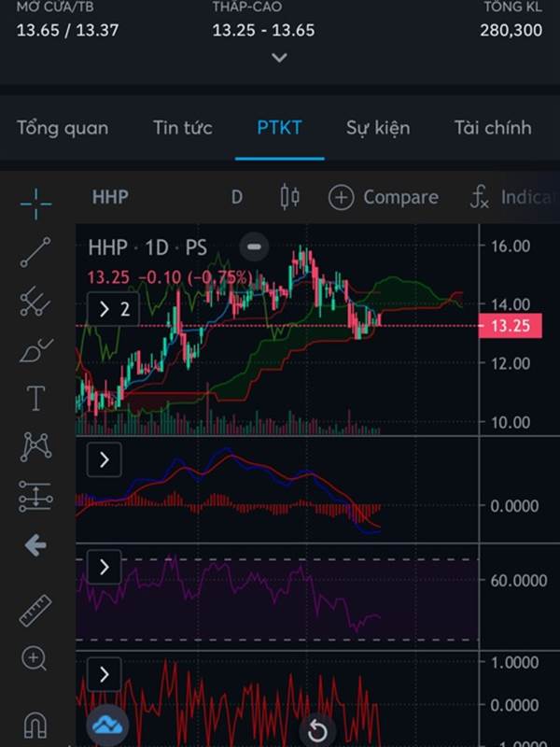Switch to the Tin tức tab

coord(183,128)
